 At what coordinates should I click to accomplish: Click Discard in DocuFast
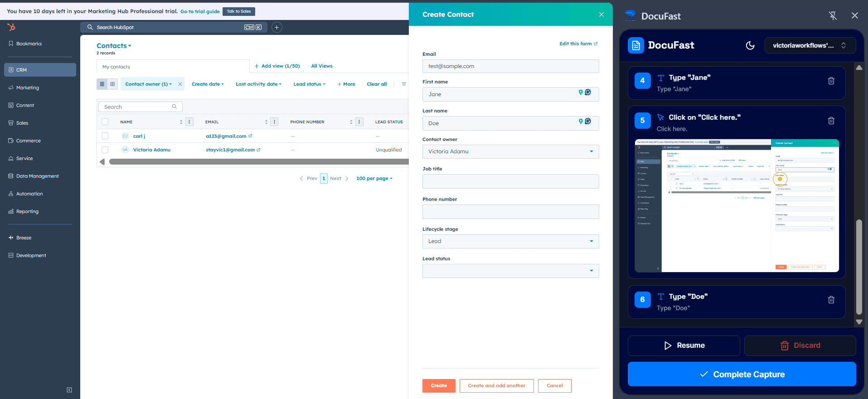[800, 345]
